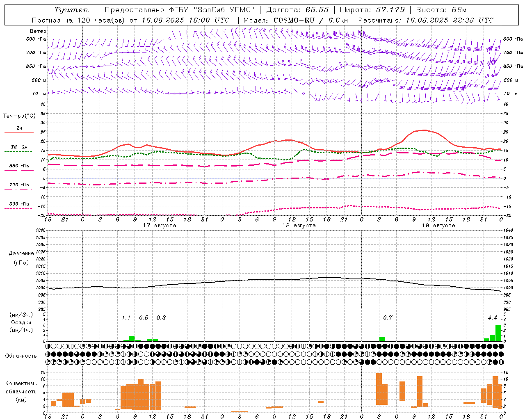Viewport: 525px width, 420px height.
Task: Select the Долгота: 65.55 value
Action: point(297,10)
